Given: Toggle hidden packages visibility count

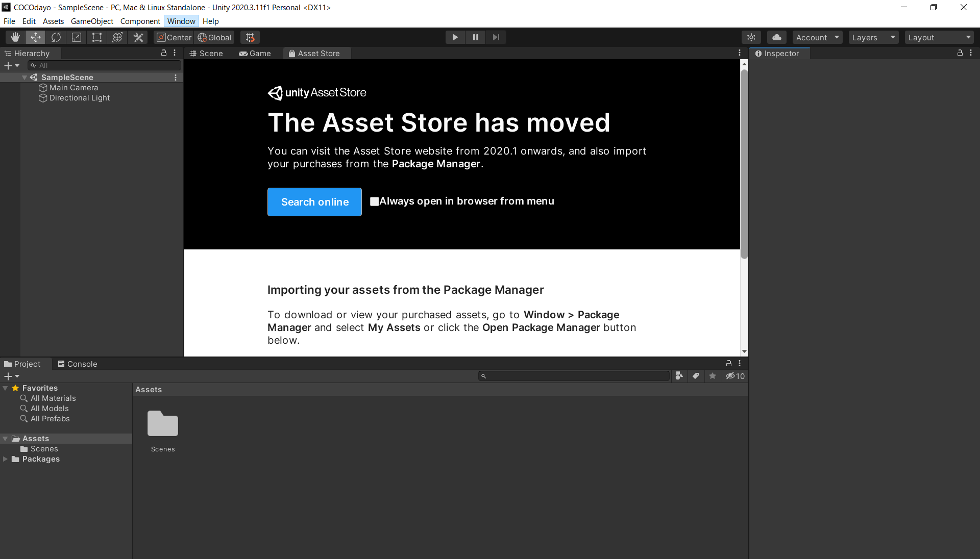Looking at the screenshot, I should [x=736, y=376].
